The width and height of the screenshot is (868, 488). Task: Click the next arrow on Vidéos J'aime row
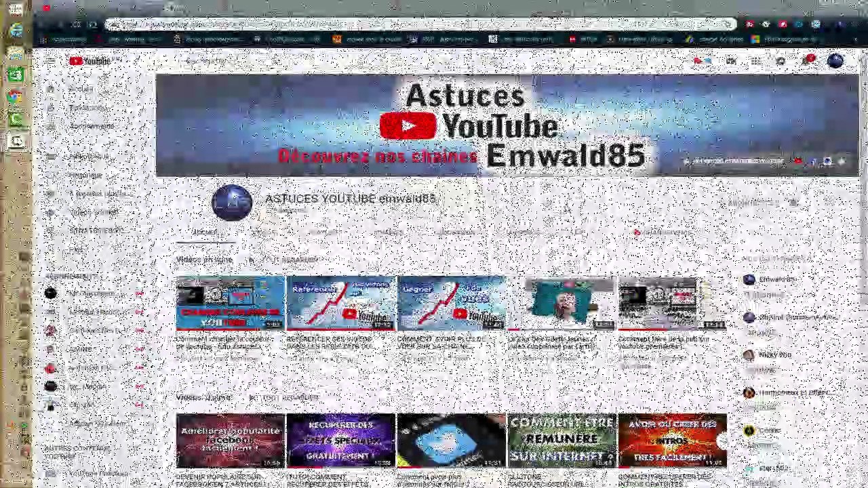pos(723,441)
